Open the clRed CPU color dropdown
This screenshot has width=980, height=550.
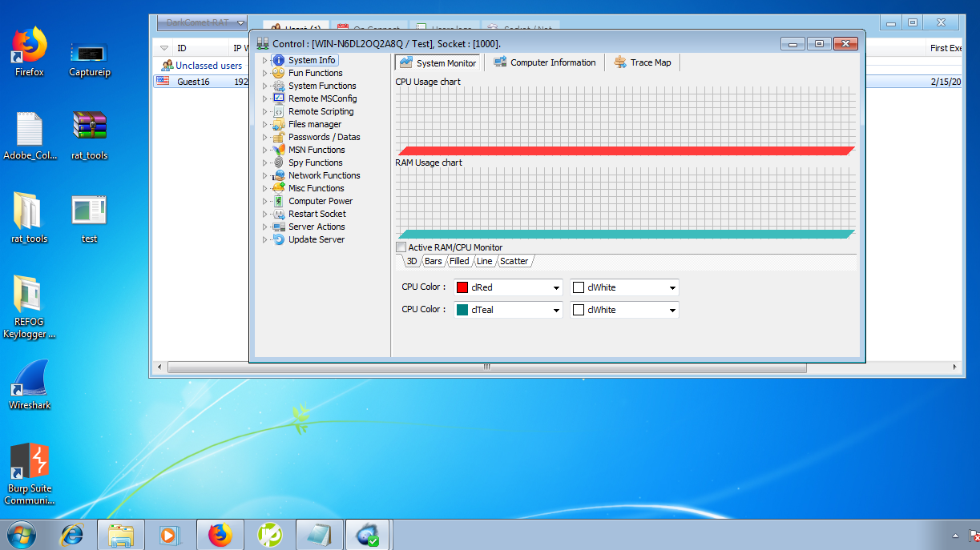[556, 287]
